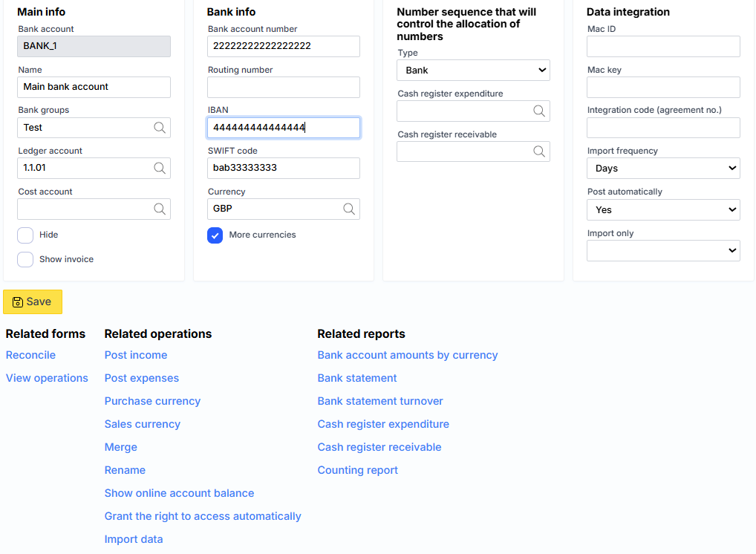
Task: Click Cash register expenditure search icon
Action: [x=539, y=111]
